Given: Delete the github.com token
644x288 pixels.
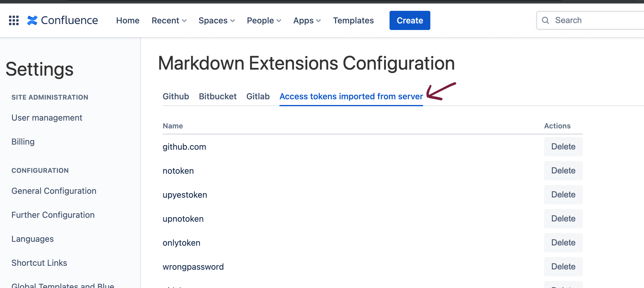Looking at the screenshot, I should [563, 147].
